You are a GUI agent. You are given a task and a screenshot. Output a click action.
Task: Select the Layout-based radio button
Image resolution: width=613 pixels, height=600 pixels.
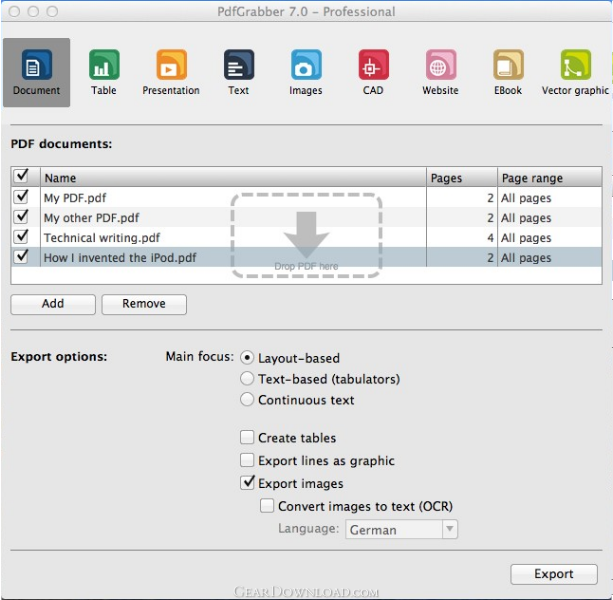(247, 358)
